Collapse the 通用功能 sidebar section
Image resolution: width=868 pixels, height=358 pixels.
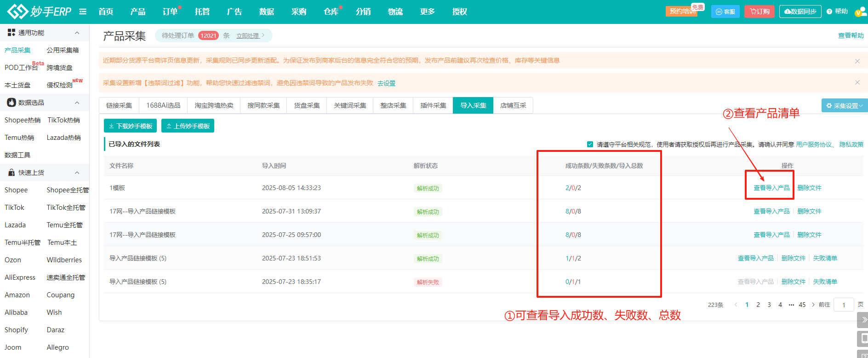(x=77, y=33)
